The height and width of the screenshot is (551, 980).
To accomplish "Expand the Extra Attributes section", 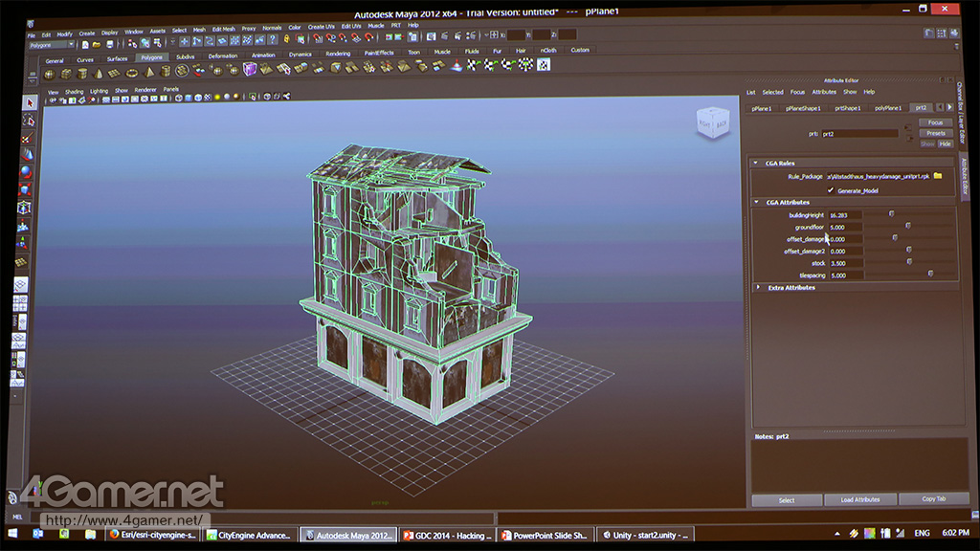I will click(757, 287).
